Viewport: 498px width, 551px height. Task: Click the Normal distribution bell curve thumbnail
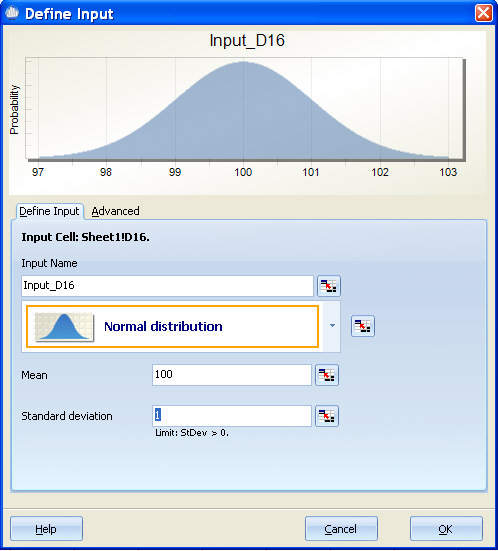click(64, 327)
